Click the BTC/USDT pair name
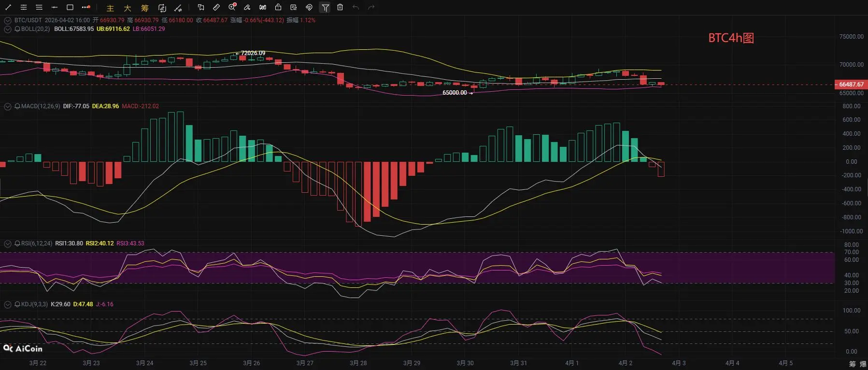 coord(28,20)
